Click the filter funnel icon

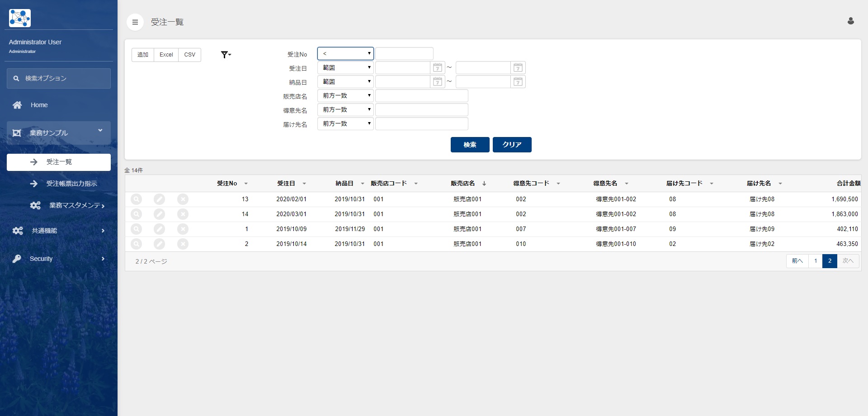pos(226,55)
